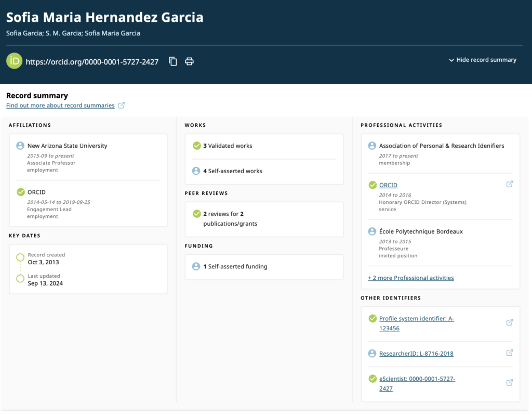Open external link next to ResearcherID
The height and width of the screenshot is (415, 532).
[510, 353]
